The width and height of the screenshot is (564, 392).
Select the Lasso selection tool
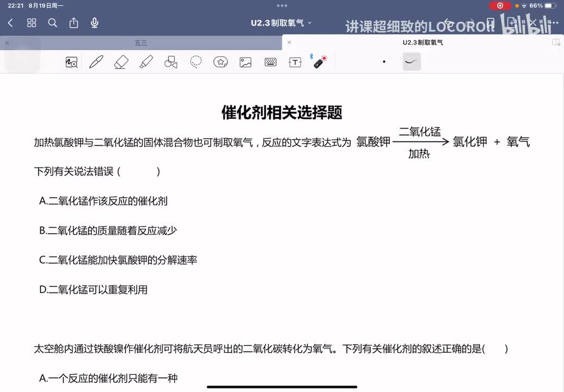point(195,62)
